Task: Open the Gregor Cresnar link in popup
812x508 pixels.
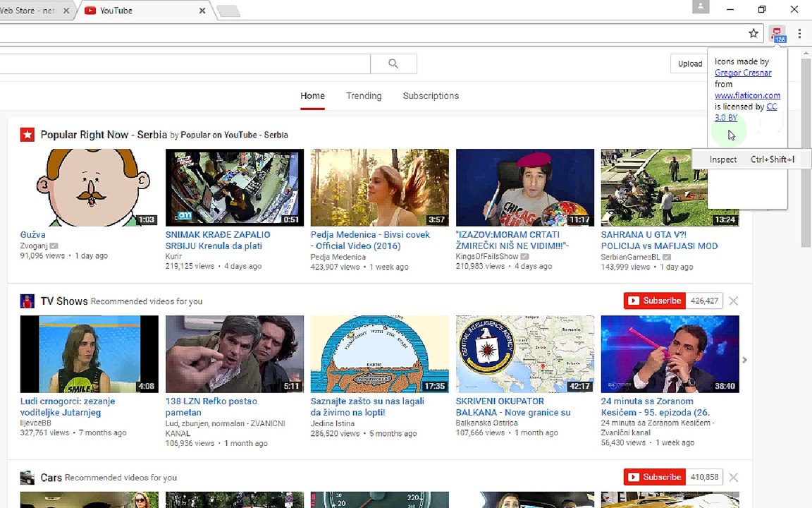Action: (743, 73)
